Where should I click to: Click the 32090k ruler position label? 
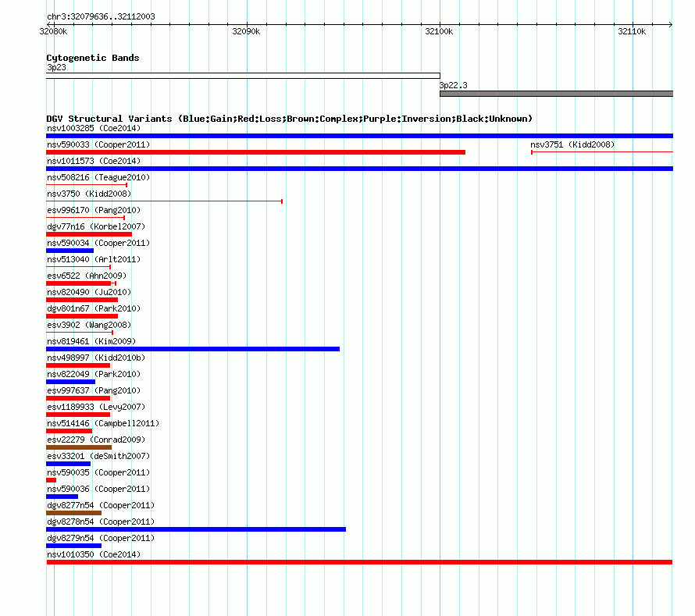(246, 31)
